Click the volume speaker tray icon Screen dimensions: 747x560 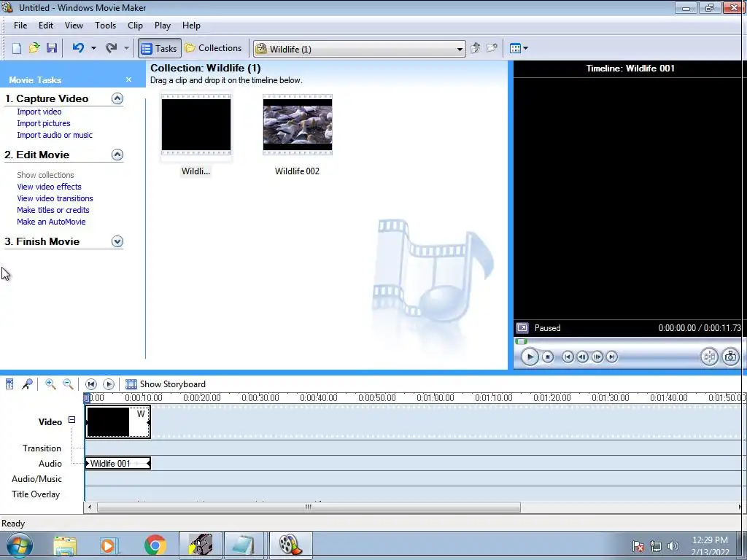tap(673, 545)
